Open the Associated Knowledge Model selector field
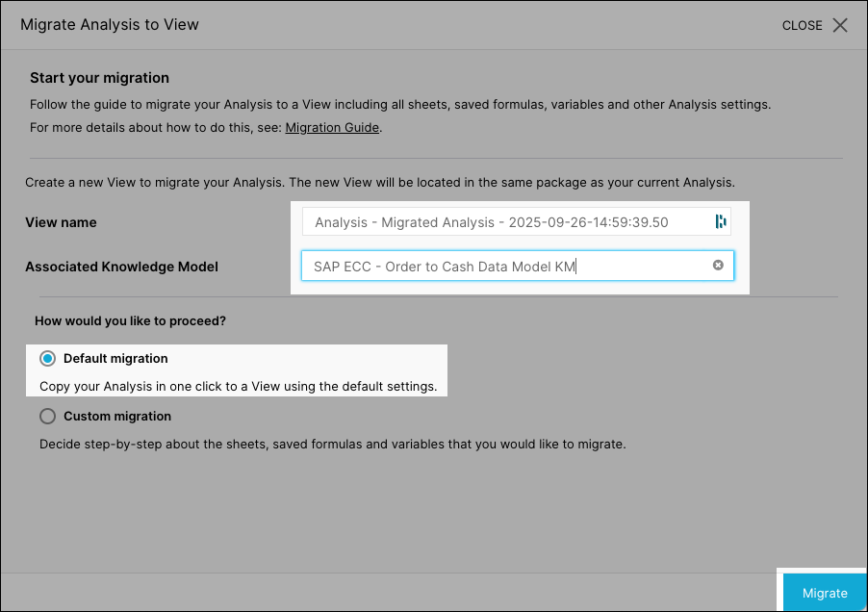The image size is (868, 612). click(505, 267)
